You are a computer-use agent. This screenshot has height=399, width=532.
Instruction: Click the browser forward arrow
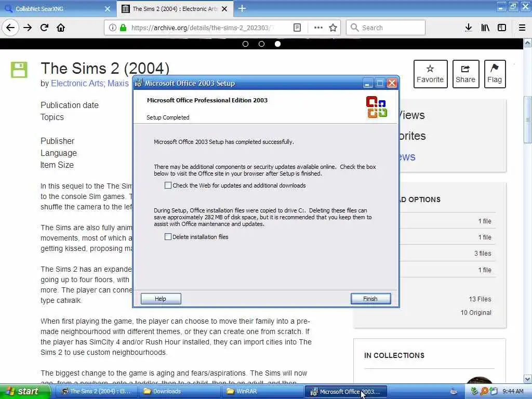coord(28,28)
